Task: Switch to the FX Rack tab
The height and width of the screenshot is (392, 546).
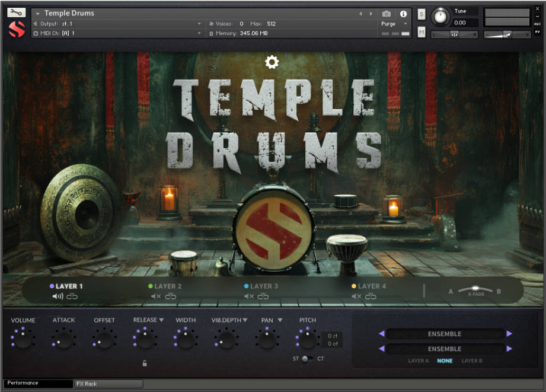Action: tap(108, 384)
